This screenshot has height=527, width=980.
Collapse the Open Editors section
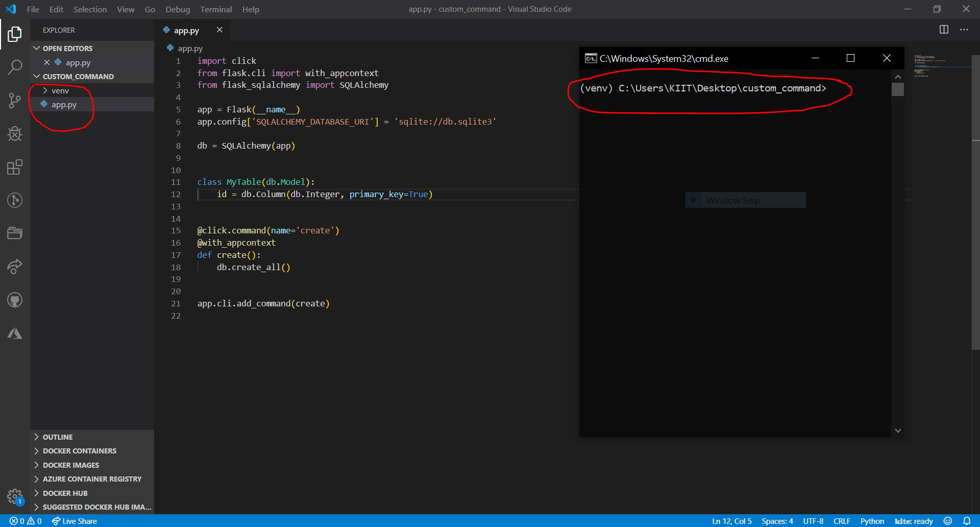(92, 48)
